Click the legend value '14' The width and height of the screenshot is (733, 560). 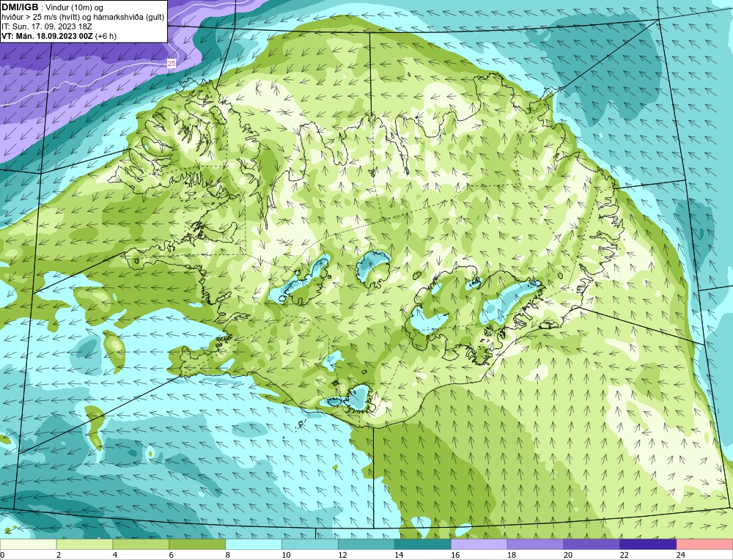coord(399,555)
